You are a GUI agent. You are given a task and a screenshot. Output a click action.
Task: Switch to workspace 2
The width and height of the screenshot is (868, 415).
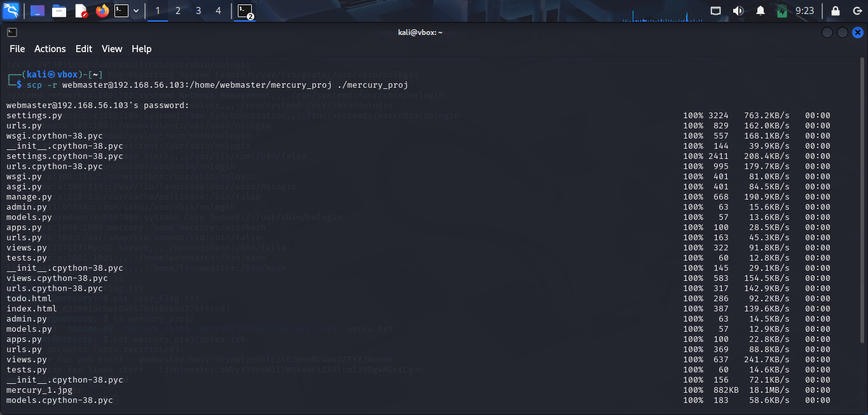pyautogui.click(x=178, y=11)
